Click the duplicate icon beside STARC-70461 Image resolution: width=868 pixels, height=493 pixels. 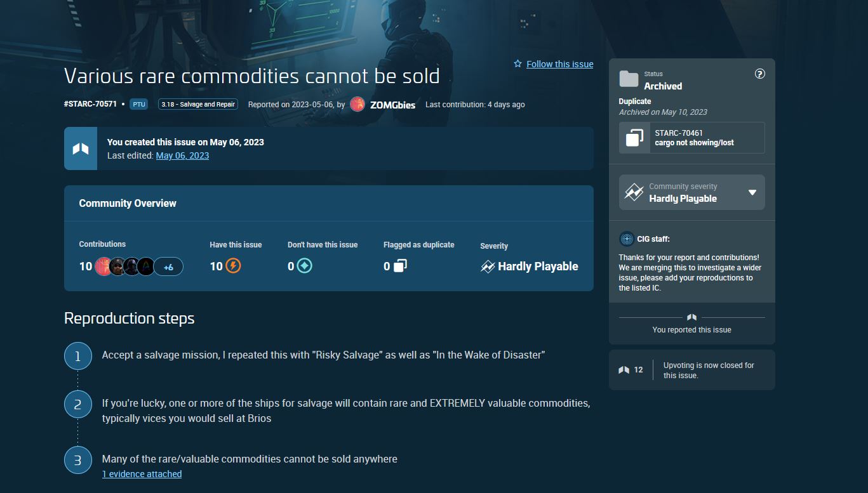634,138
